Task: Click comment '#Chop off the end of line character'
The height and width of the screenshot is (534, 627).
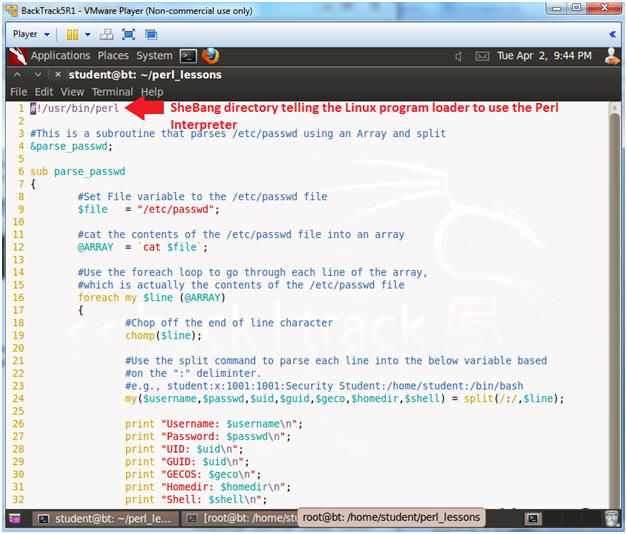Action: tap(229, 323)
